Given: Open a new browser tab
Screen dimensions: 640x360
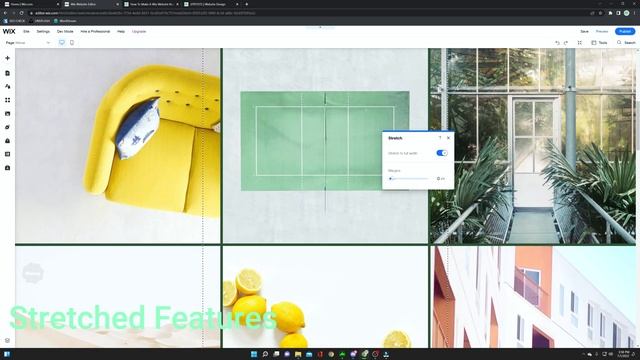Looking at the screenshot, I should click(247, 4).
